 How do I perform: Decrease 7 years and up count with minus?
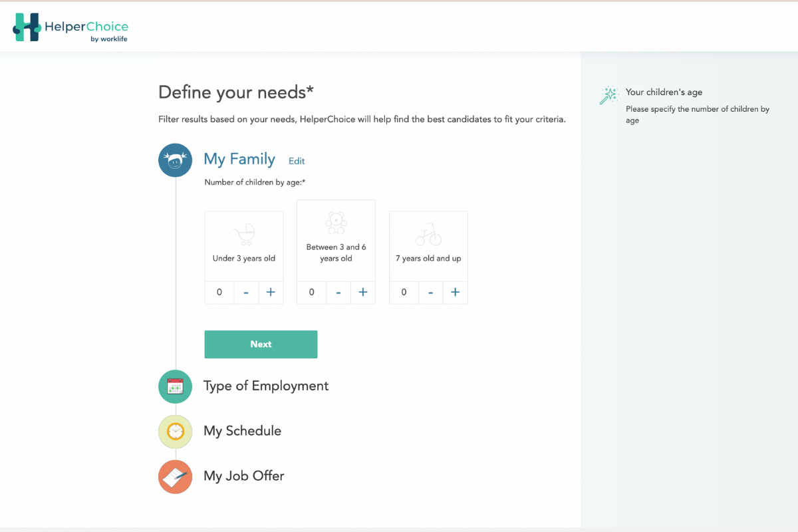[x=430, y=292]
